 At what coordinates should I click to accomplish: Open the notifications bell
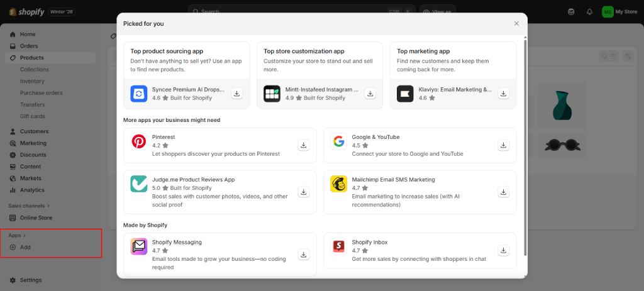click(x=590, y=12)
